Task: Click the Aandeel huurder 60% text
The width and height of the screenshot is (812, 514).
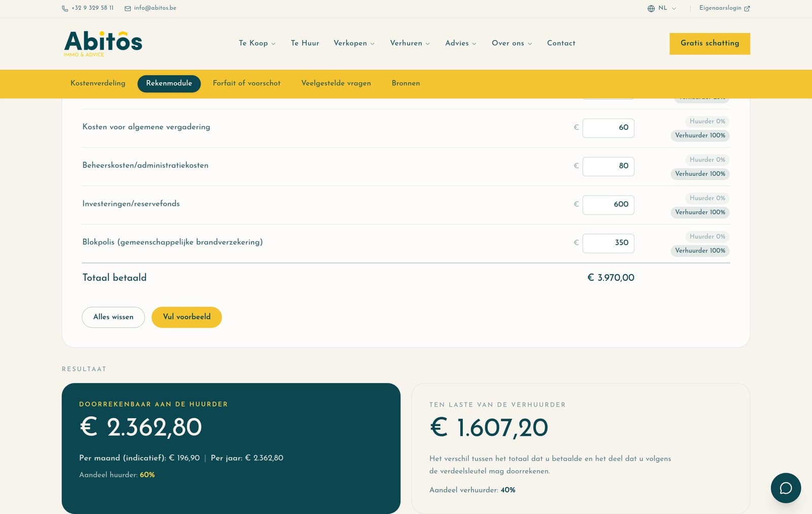Action: tap(117, 475)
